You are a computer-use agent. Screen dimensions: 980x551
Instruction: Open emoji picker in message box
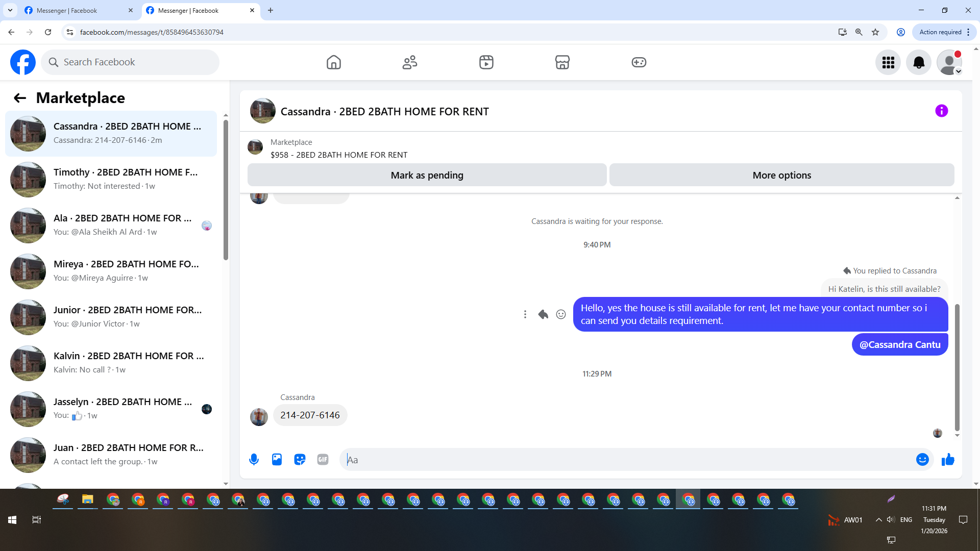pos(922,460)
